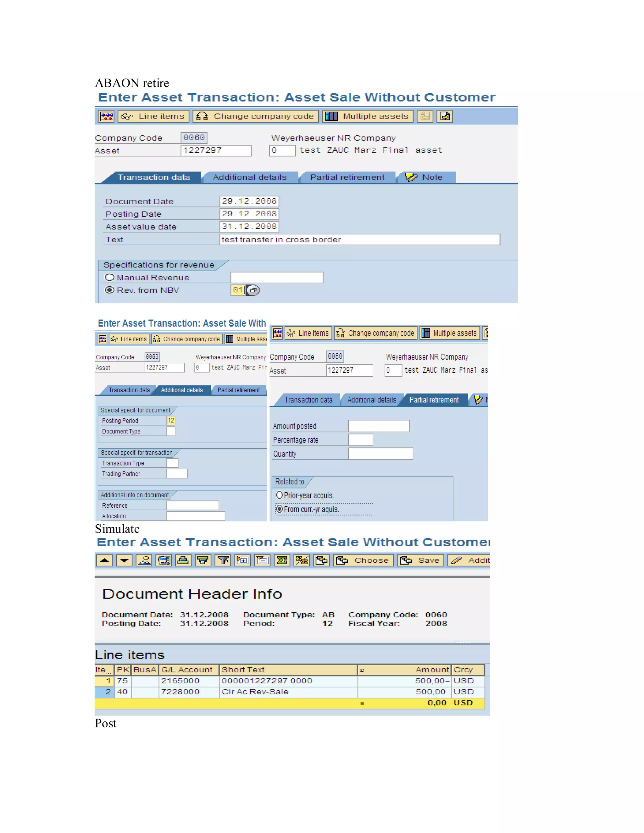The height and width of the screenshot is (833, 644).
Task: Open value help next to Rev. from NBV field
Action: pos(253,290)
